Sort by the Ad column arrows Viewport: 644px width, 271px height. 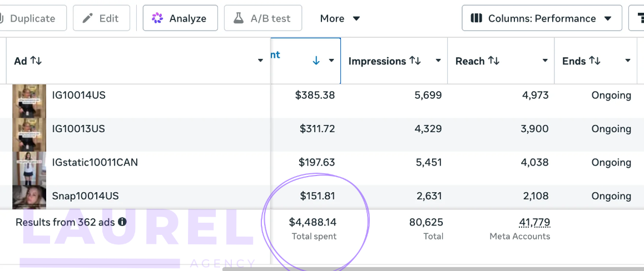[36, 61]
